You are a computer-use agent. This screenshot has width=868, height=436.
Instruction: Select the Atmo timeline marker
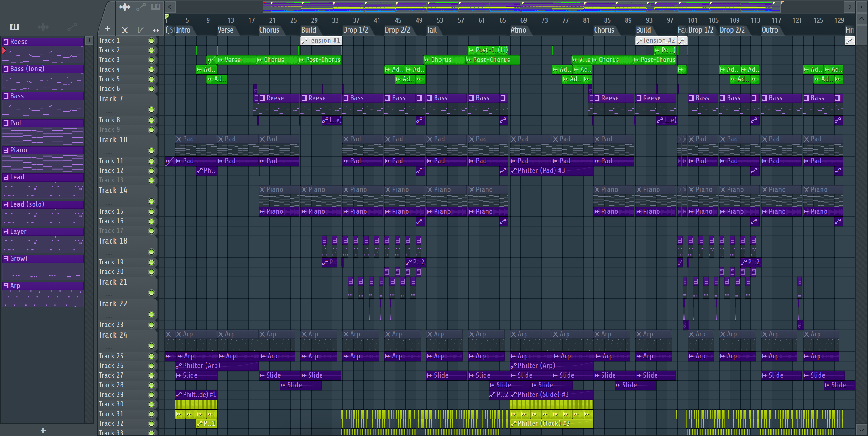(518, 30)
